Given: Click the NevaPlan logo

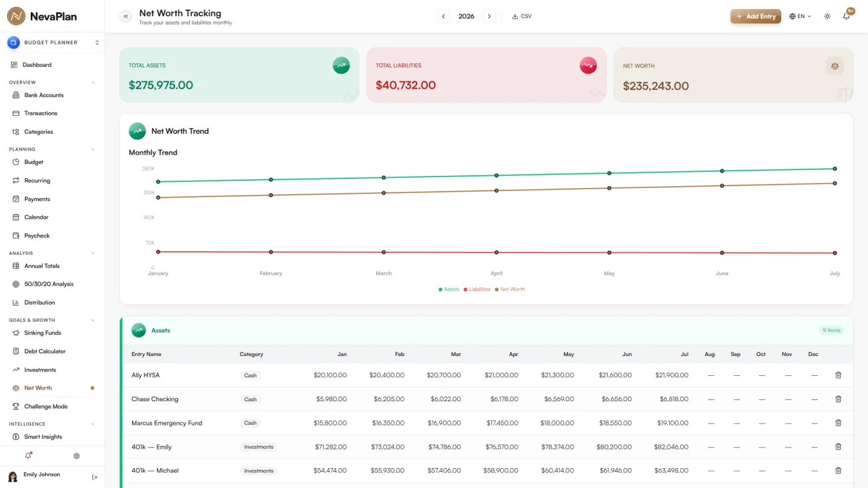Looking at the screenshot, I should click(42, 16).
